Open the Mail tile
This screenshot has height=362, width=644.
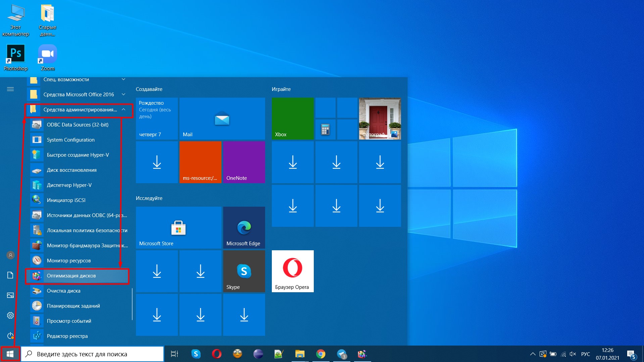(x=222, y=118)
